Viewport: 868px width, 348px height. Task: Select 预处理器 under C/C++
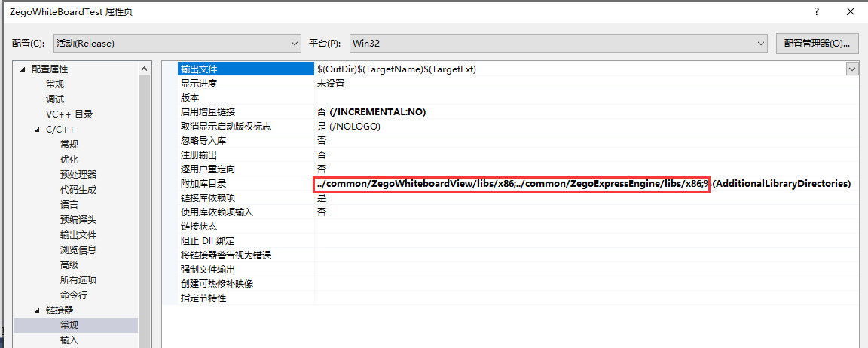(x=78, y=175)
